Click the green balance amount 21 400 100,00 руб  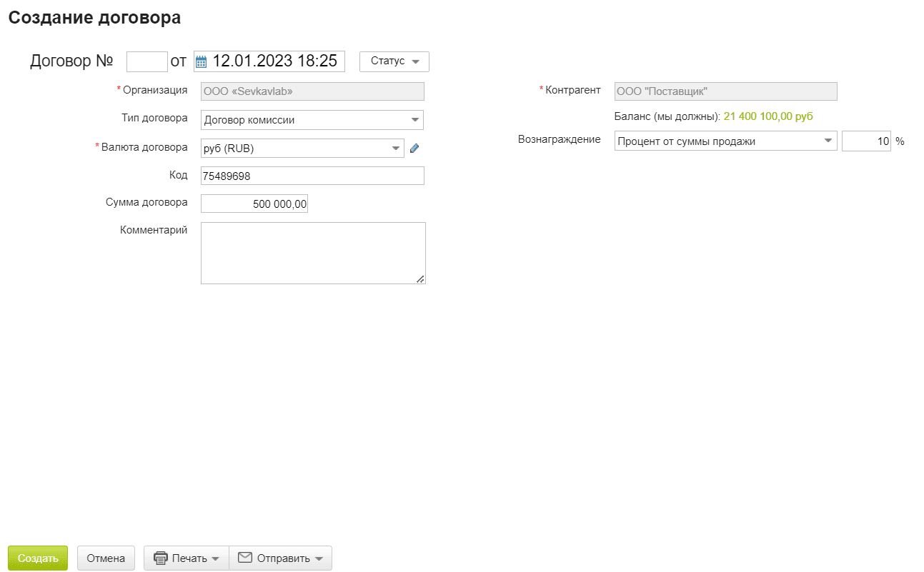coord(768,116)
